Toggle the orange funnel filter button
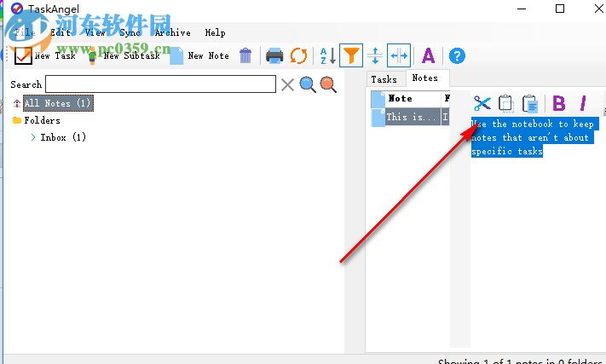 (x=351, y=55)
